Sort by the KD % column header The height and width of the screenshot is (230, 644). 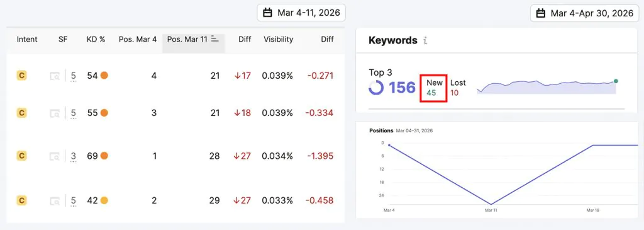pos(96,39)
